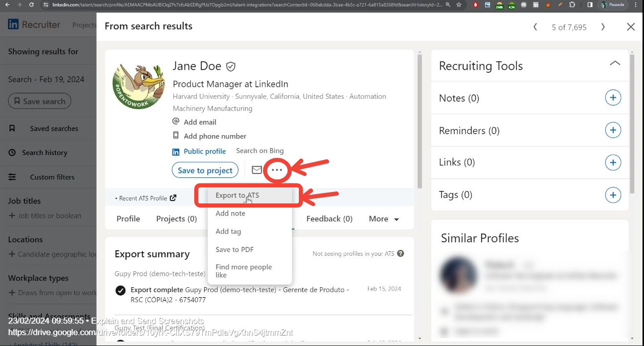Add a reminder with plus icon
This screenshot has height=346, width=644.
(x=613, y=130)
